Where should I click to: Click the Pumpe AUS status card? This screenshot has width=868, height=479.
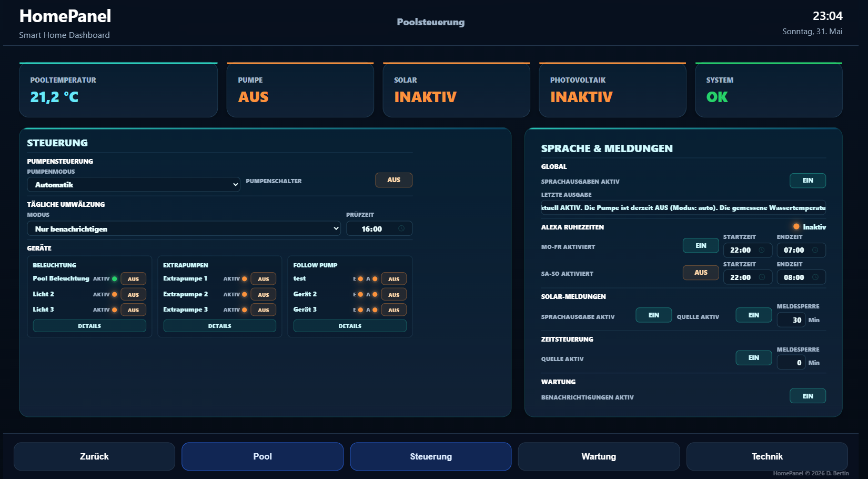[x=300, y=90]
